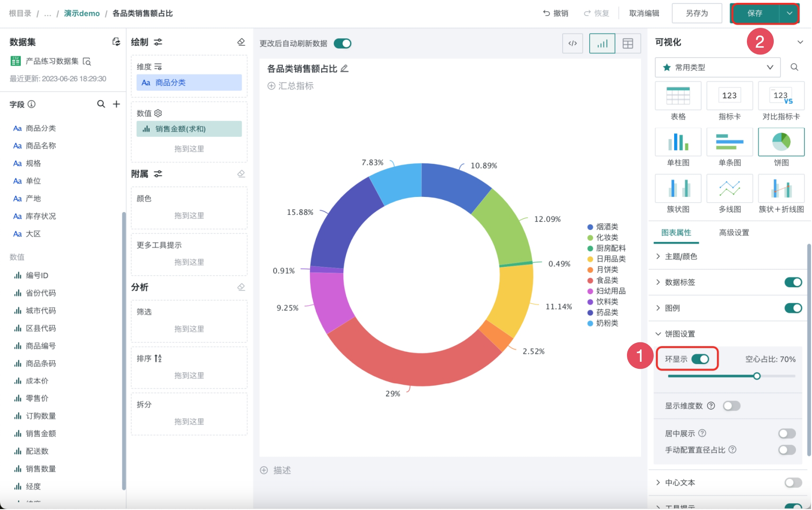Click the 字段 info icon
The height and width of the screenshot is (510, 812).
tap(32, 104)
